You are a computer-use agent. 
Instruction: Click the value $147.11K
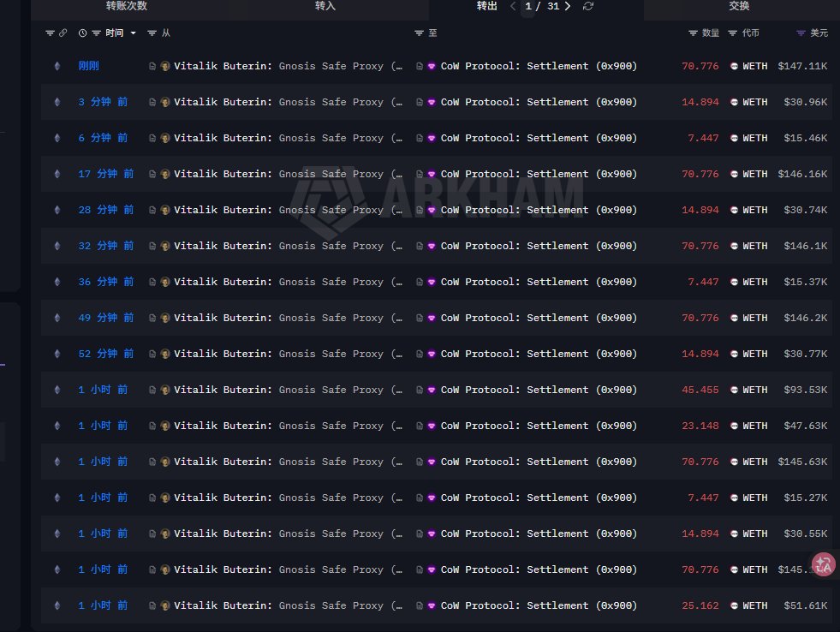pos(802,66)
